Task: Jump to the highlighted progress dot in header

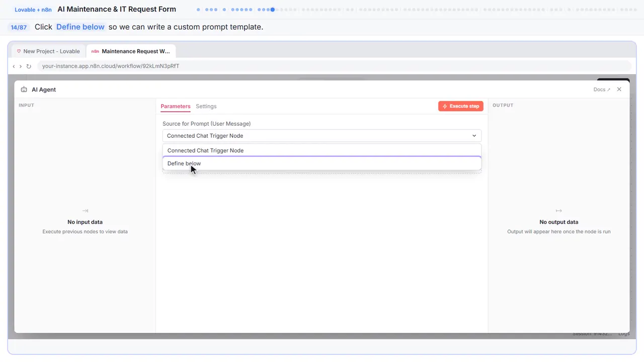Action: pos(273,10)
